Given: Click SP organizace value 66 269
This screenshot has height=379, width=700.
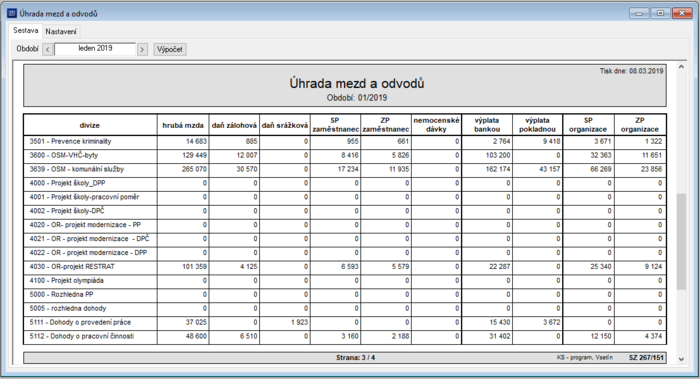Looking at the screenshot, I should pos(601,170).
